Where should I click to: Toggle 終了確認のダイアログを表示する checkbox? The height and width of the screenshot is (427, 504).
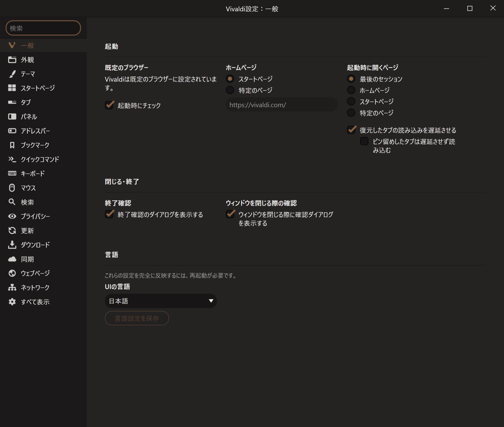pos(109,214)
